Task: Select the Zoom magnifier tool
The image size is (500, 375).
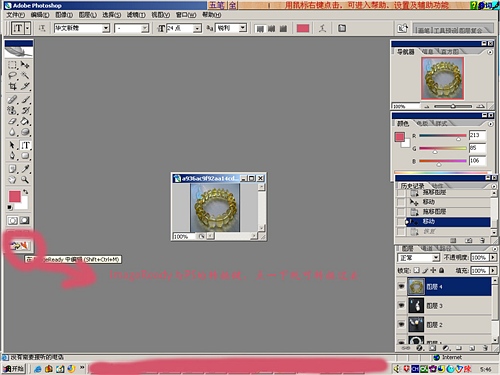Action: point(25,180)
